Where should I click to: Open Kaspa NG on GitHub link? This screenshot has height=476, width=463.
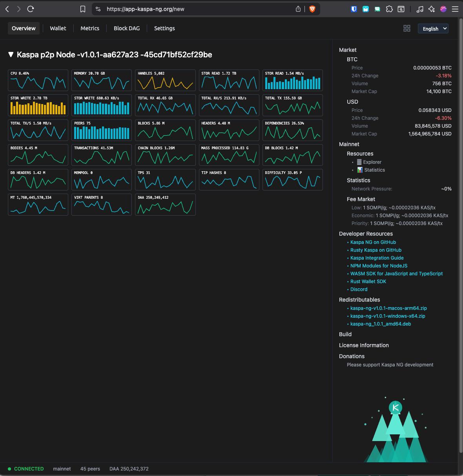click(x=373, y=242)
